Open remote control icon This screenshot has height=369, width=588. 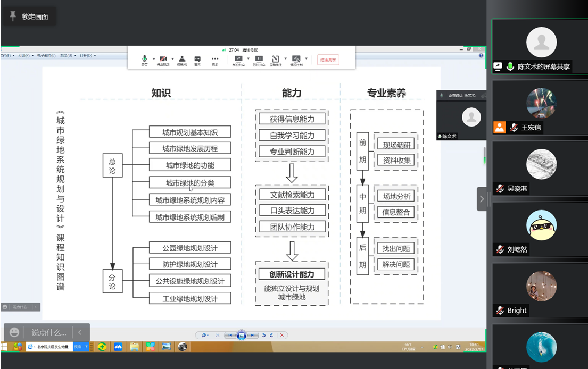296,60
